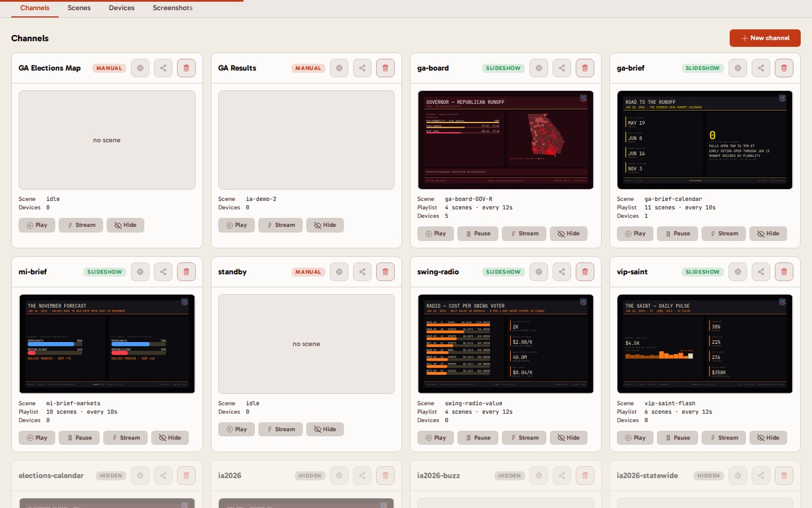
Task: Hide the GA Results channel
Action: point(325,225)
